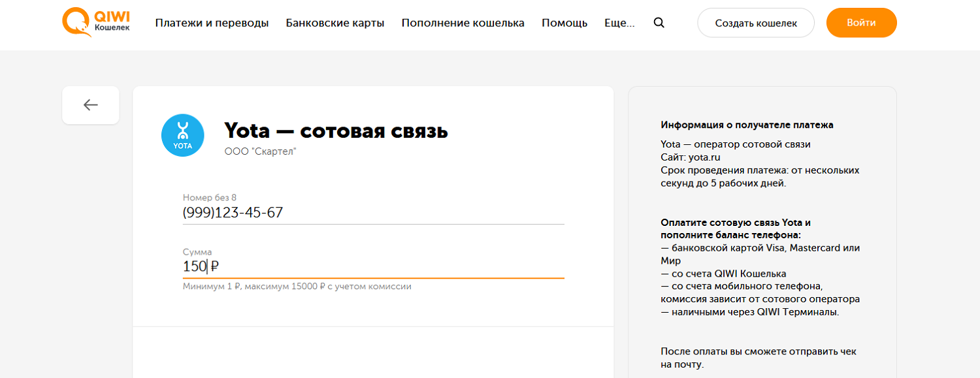Click Срок проведения платежа text

[760, 177]
